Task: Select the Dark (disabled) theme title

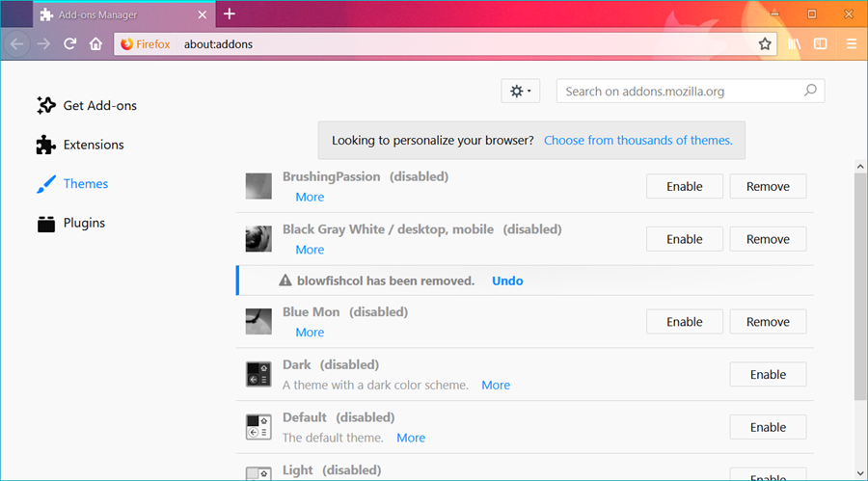Action: click(331, 364)
